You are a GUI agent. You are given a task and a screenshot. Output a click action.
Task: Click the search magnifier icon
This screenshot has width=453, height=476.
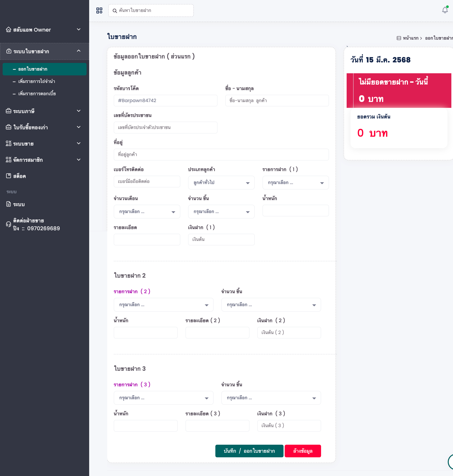coord(115,11)
